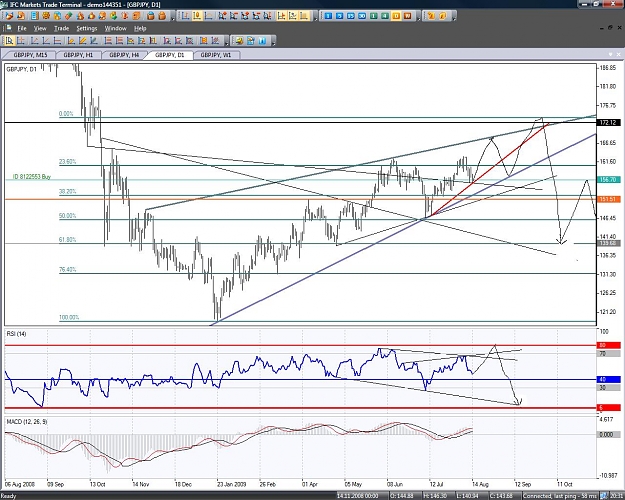Viewport: 625px width, 500px height.
Task: Open the Help menu
Action: [140, 28]
